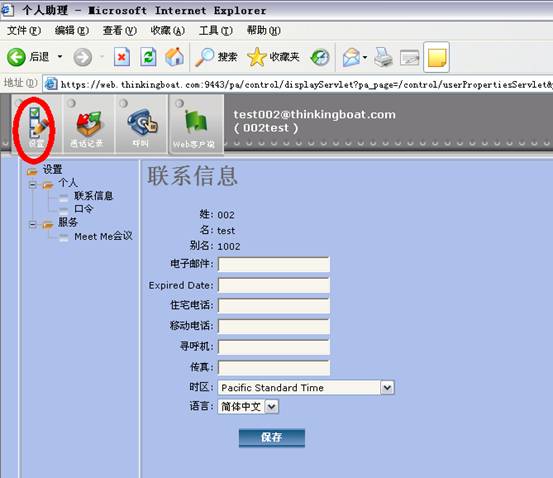Click the IE Refresh button
The height and width of the screenshot is (478, 553).
(x=148, y=57)
